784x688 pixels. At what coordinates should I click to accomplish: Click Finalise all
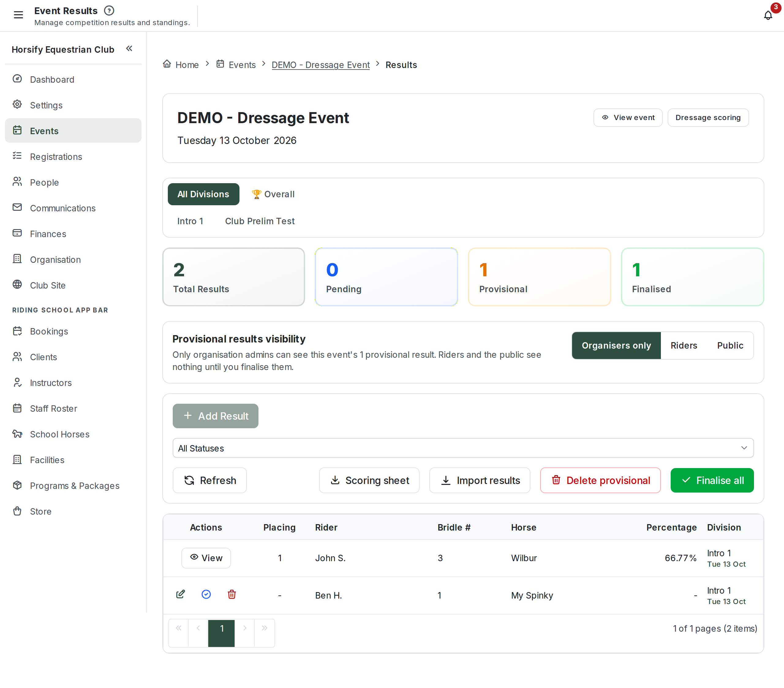coord(712,480)
